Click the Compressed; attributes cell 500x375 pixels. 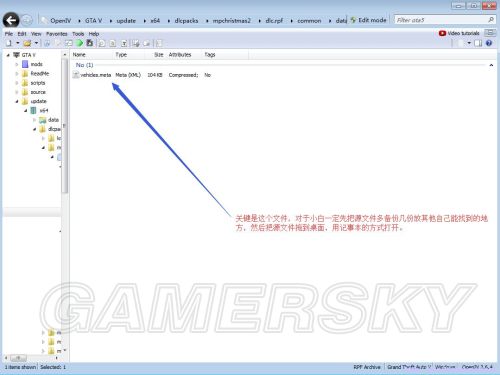pos(183,75)
